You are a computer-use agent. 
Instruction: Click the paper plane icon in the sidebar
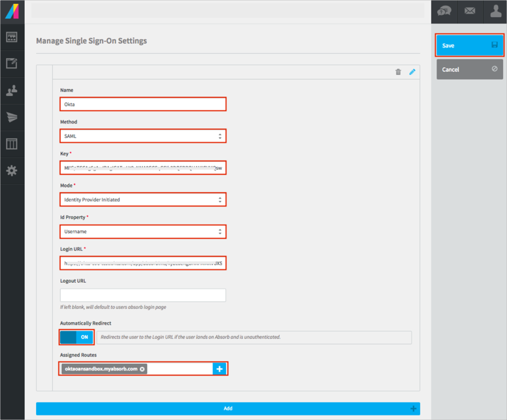click(x=12, y=118)
